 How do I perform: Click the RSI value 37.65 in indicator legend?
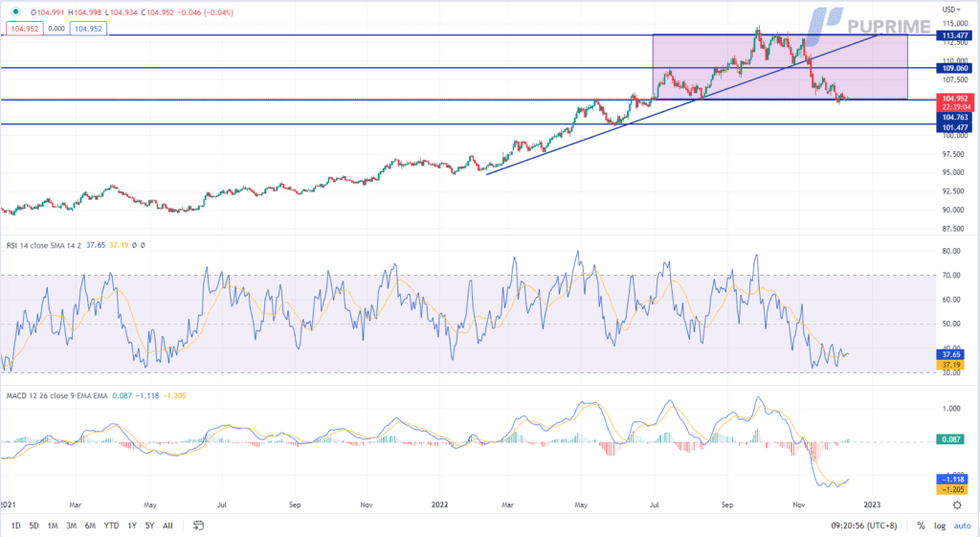coord(96,245)
